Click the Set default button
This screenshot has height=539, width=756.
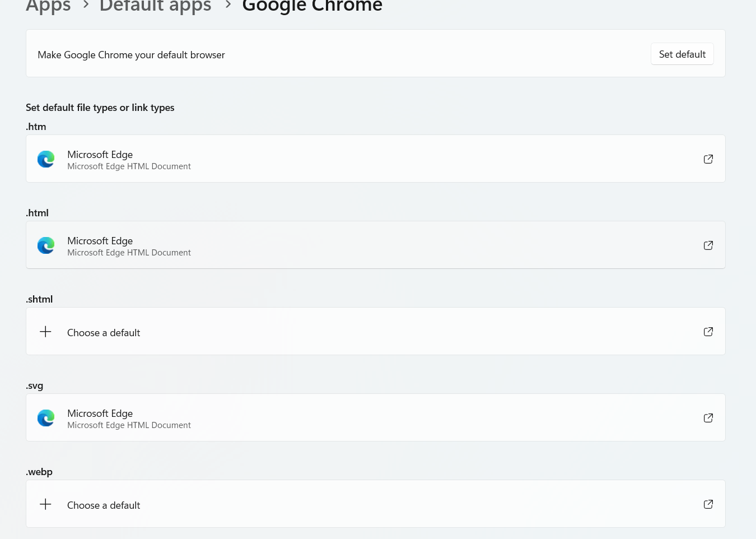click(x=682, y=54)
